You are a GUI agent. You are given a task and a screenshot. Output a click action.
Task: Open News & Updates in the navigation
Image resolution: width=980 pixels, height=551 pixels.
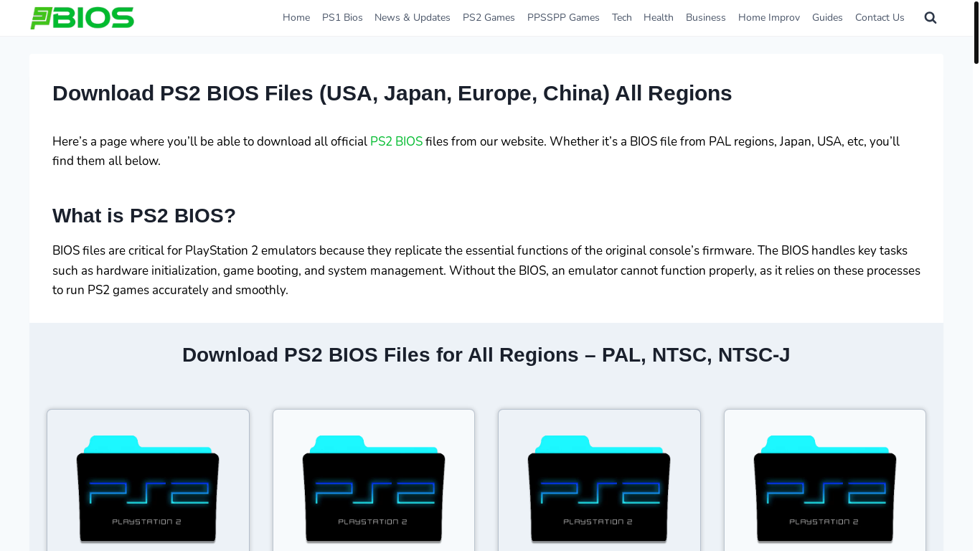[x=413, y=18]
